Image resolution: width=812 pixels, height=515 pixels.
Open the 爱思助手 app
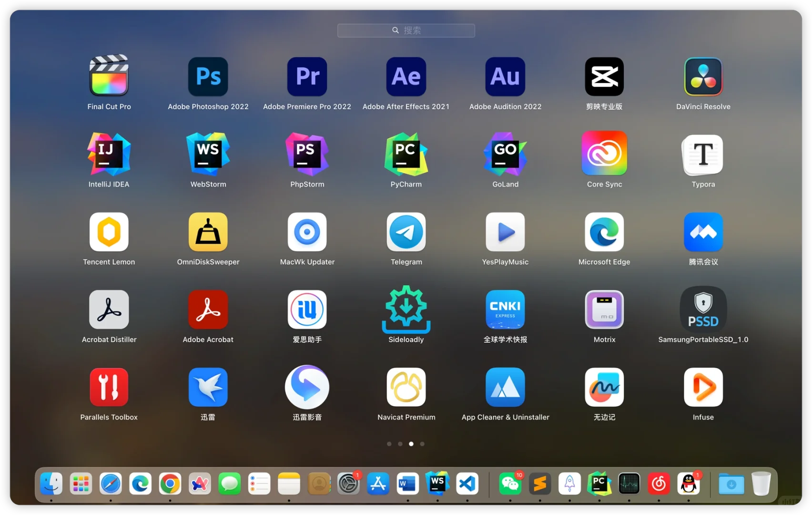(x=307, y=309)
